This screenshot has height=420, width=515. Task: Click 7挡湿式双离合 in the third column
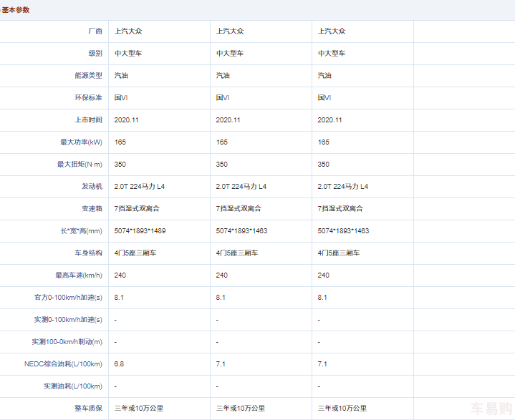point(340,209)
